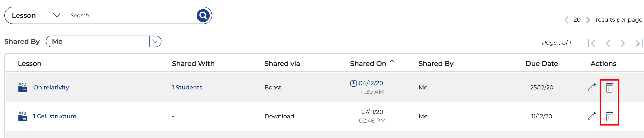
Task: Click the On relativity lesson file icon
Action: [x=22, y=88]
